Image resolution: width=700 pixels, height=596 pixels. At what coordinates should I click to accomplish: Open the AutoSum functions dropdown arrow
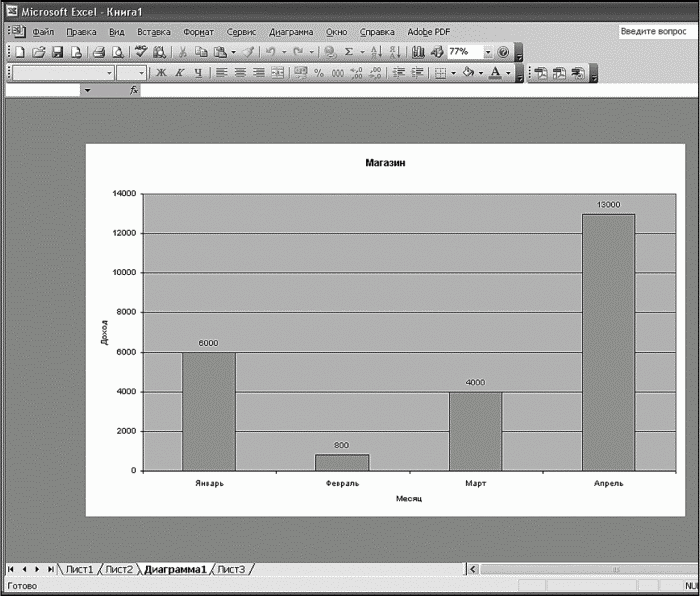(x=362, y=53)
